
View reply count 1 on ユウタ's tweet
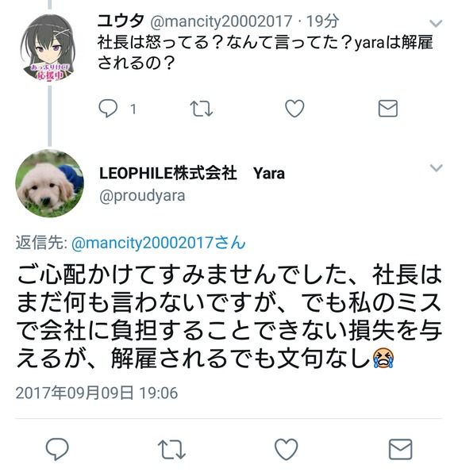pos(133,109)
